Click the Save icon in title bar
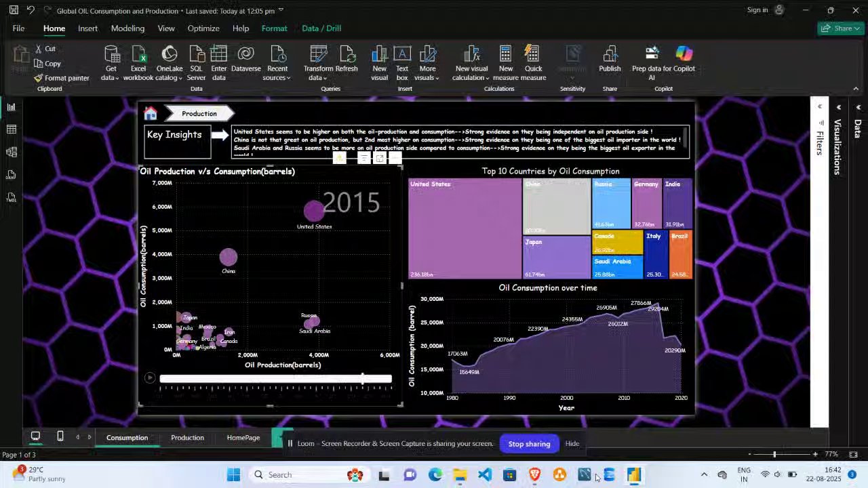The width and height of the screenshot is (868, 488). [14, 10]
